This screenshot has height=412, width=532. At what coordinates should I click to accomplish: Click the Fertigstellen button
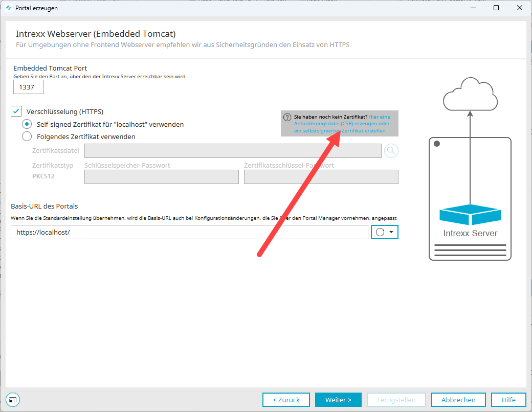click(x=396, y=400)
